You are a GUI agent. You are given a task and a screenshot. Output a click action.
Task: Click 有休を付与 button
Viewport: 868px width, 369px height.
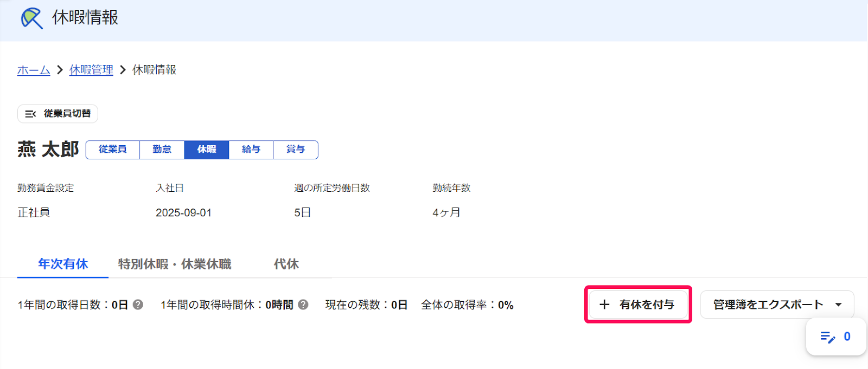coord(638,305)
